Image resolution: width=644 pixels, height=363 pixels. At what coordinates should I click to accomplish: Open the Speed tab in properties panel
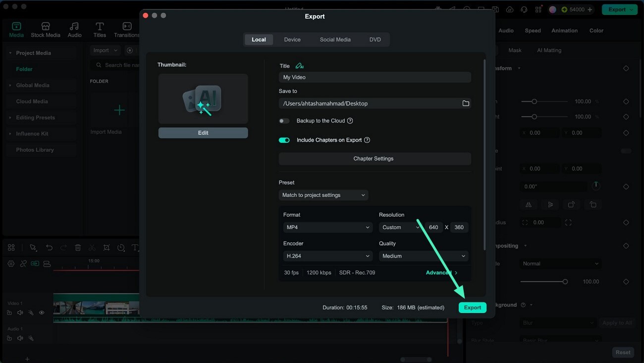(533, 31)
